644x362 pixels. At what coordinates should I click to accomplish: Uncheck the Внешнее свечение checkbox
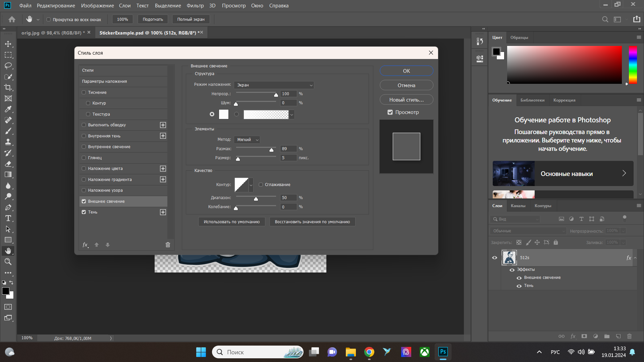pos(84,201)
